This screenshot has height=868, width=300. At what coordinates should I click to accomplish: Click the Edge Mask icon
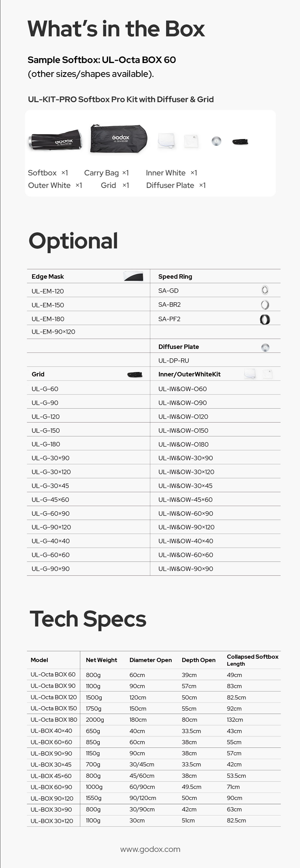coord(133,276)
